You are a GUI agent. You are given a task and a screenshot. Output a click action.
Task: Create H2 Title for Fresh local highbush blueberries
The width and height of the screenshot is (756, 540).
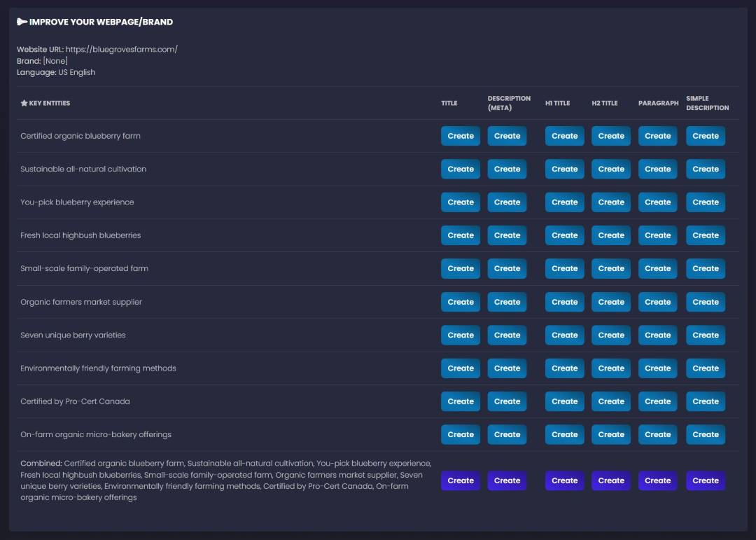(x=610, y=235)
